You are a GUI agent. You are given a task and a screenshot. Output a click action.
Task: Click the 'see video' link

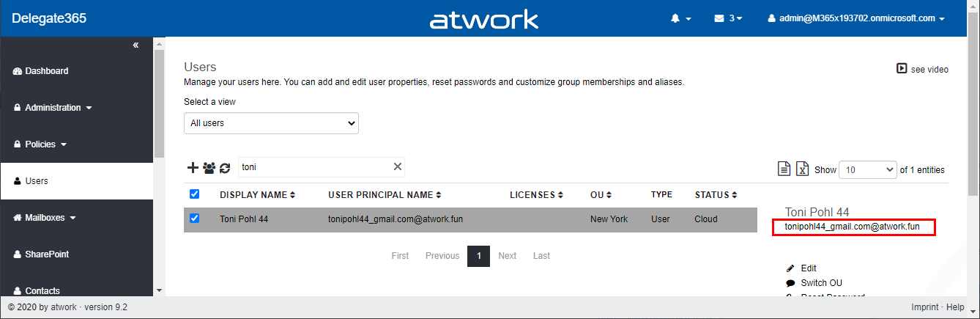pos(922,69)
